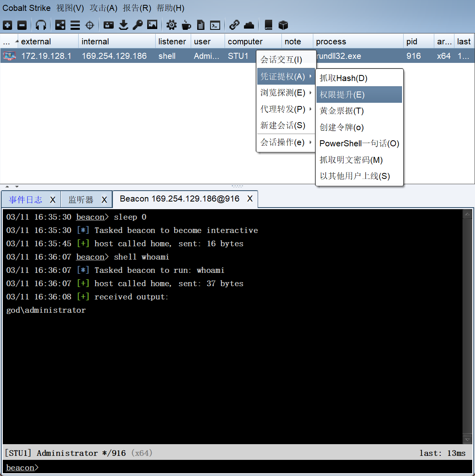The height and width of the screenshot is (476, 475).
Task: Click the beacon computer icon in session row
Action: [x=9, y=56]
